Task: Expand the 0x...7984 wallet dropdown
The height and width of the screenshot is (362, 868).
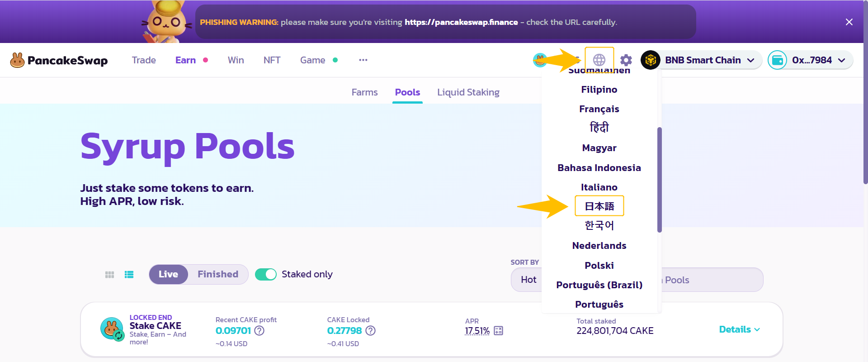Action: 841,60
